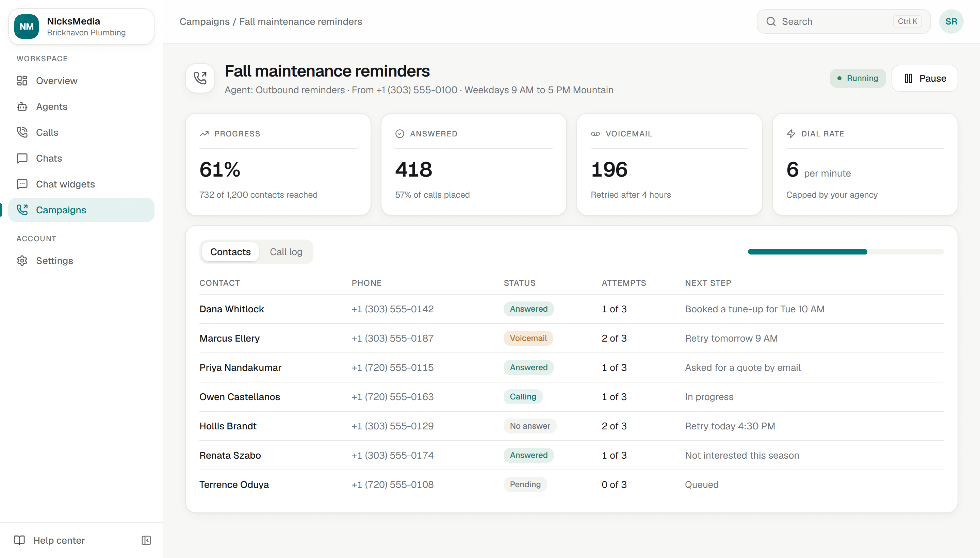
Task: Click the Ctrl K shortcut hint
Action: coord(908,21)
